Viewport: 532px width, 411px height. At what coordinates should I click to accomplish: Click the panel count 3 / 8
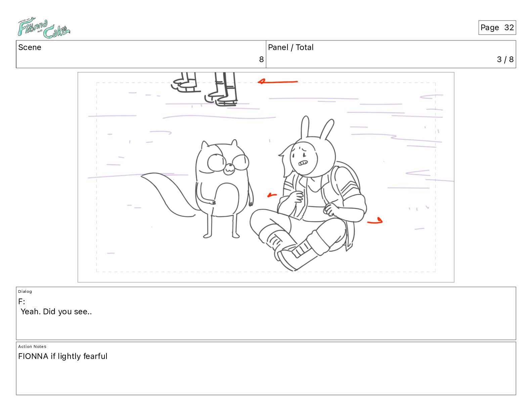click(505, 59)
